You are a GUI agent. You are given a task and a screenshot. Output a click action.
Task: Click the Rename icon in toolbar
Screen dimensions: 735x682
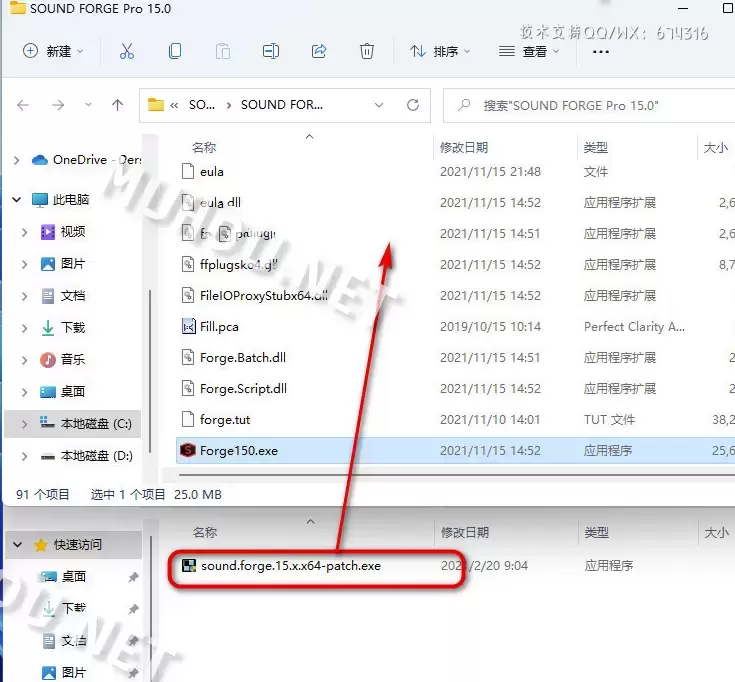tap(271, 51)
